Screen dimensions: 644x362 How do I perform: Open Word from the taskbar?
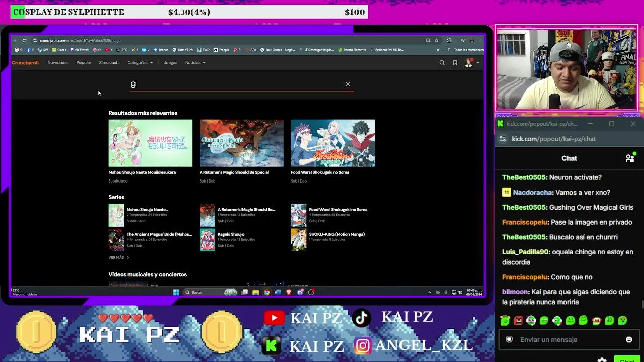(x=278, y=292)
